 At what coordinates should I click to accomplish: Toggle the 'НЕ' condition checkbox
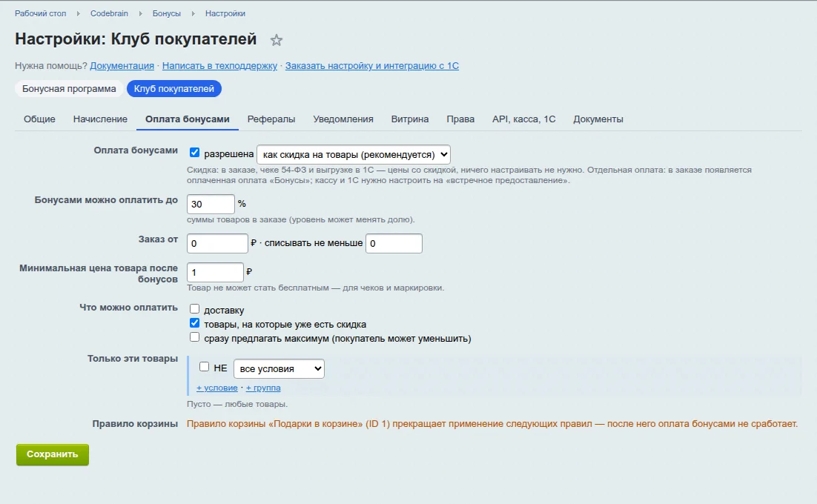click(x=205, y=367)
